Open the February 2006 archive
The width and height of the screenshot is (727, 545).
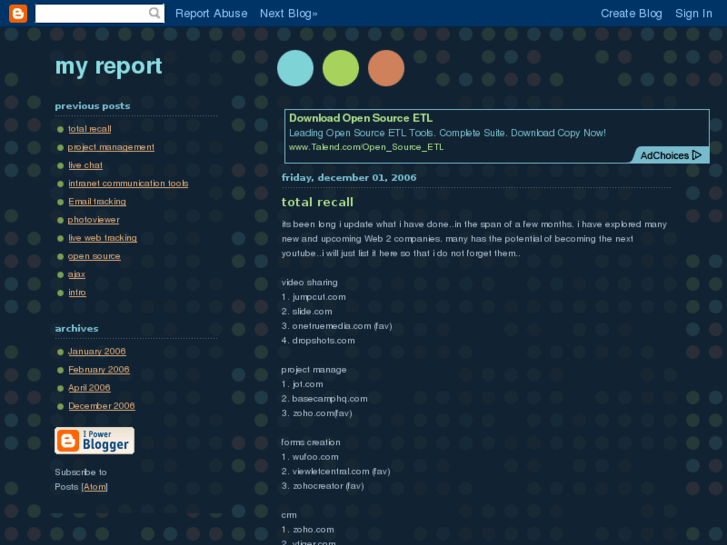coord(99,370)
